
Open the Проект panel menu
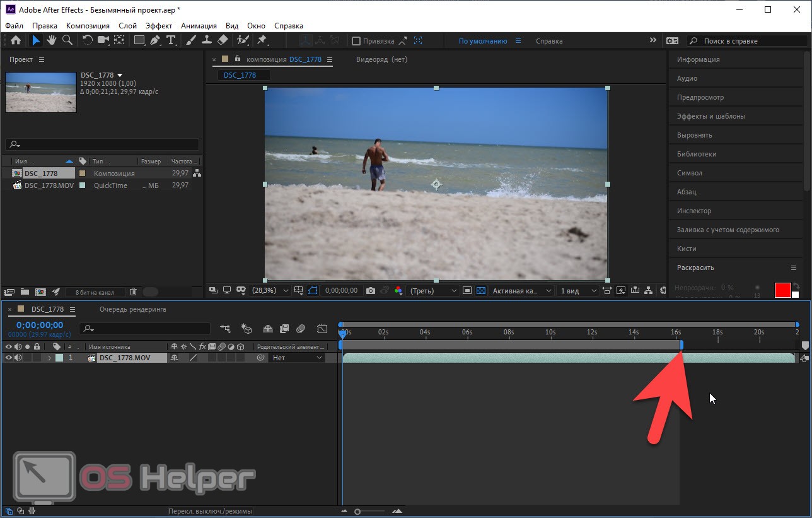pyautogui.click(x=42, y=59)
